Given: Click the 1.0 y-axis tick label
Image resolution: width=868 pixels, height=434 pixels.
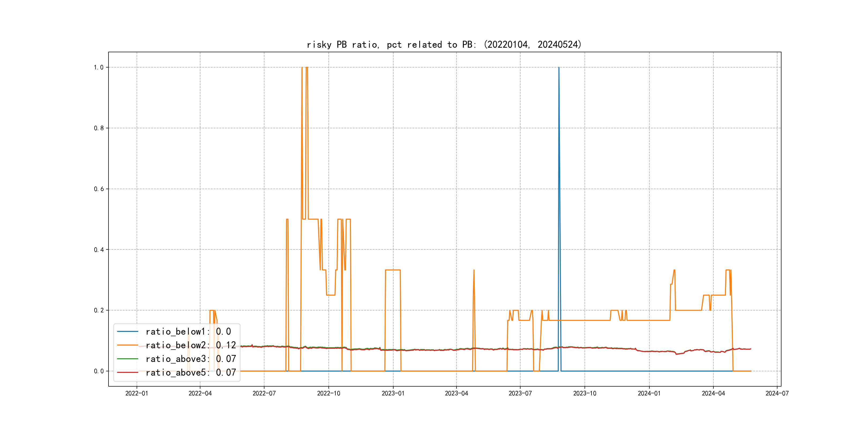Looking at the screenshot, I should pyautogui.click(x=98, y=68).
